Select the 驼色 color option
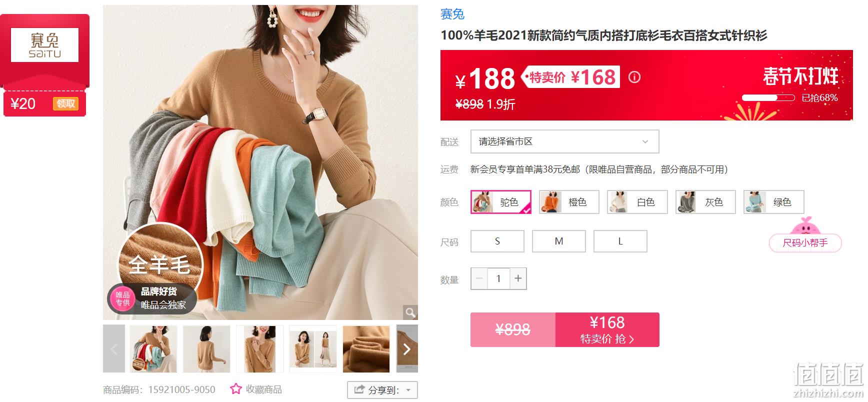 click(501, 202)
